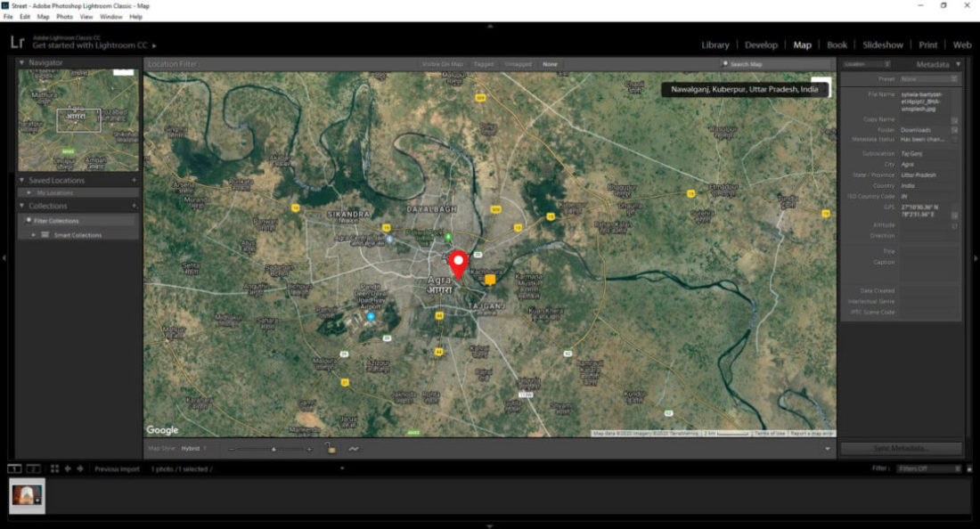Open the File menu
Viewport: 980px width, 529px height.
pyautogui.click(x=8, y=17)
